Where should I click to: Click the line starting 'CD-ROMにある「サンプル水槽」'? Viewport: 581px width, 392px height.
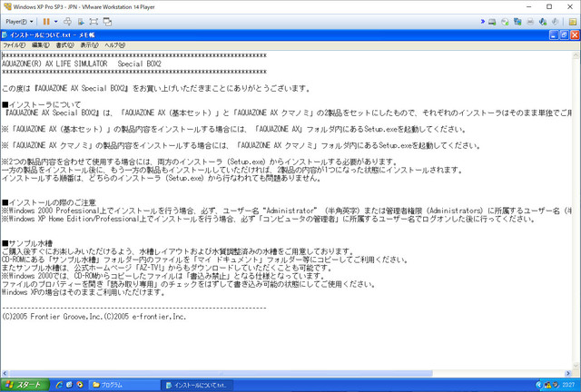[x=204, y=260]
